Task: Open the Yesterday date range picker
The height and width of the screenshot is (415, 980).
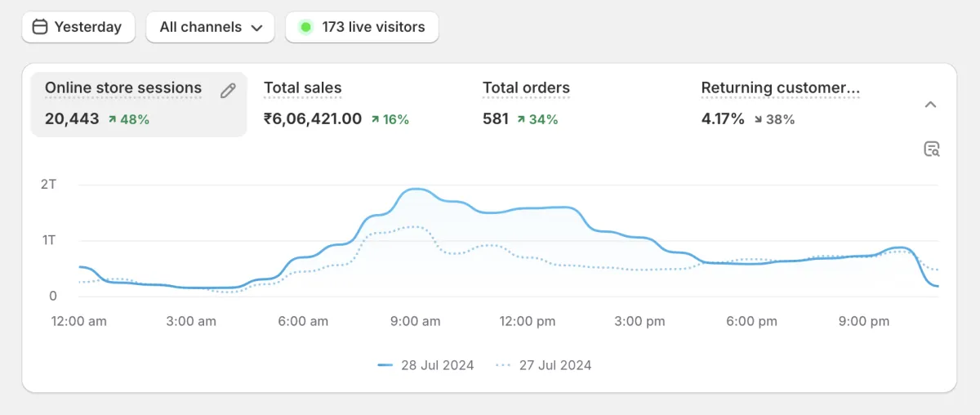Action: (x=78, y=27)
